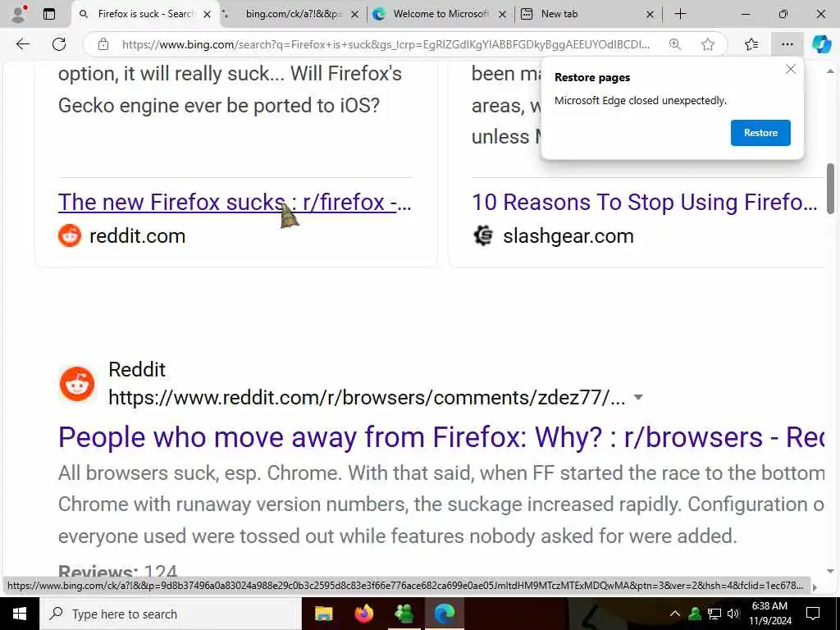Screen dimensions: 840x630
Task: Switch to the Welcome to Microsoft tab
Action: tap(441, 14)
